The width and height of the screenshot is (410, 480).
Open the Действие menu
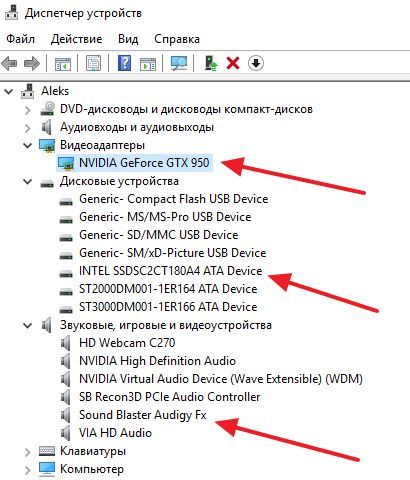coord(76,39)
